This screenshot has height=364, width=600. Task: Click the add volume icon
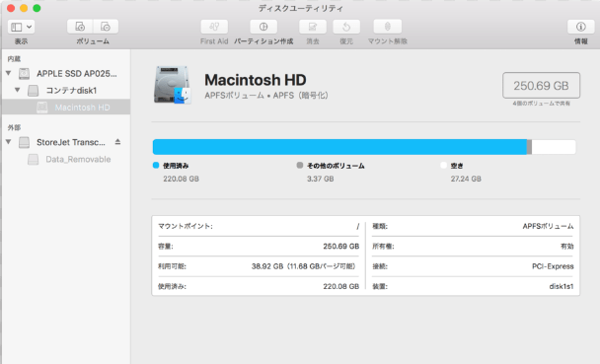(80, 27)
